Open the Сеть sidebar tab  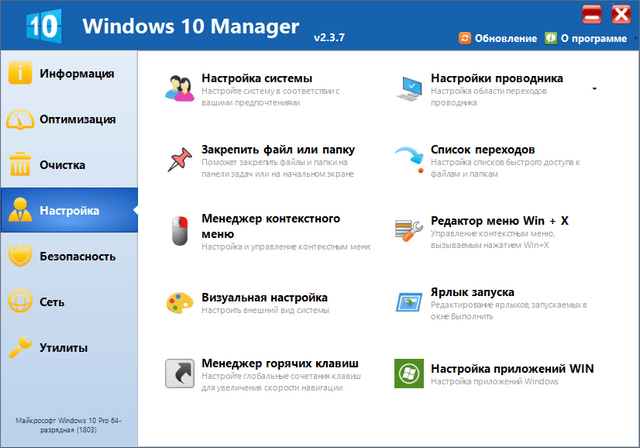coord(67,302)
